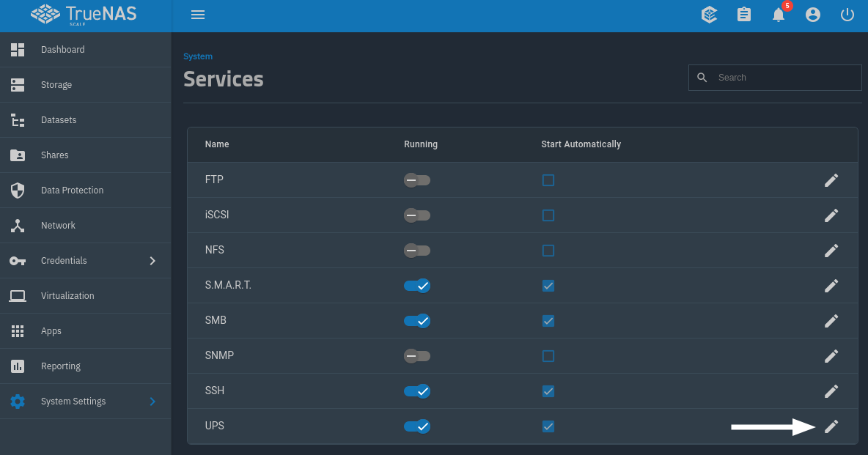Image resolution: width=868 pixels, height=455 pixels.
Task: Open the alerts bell icon
Action: coord(779,15)
